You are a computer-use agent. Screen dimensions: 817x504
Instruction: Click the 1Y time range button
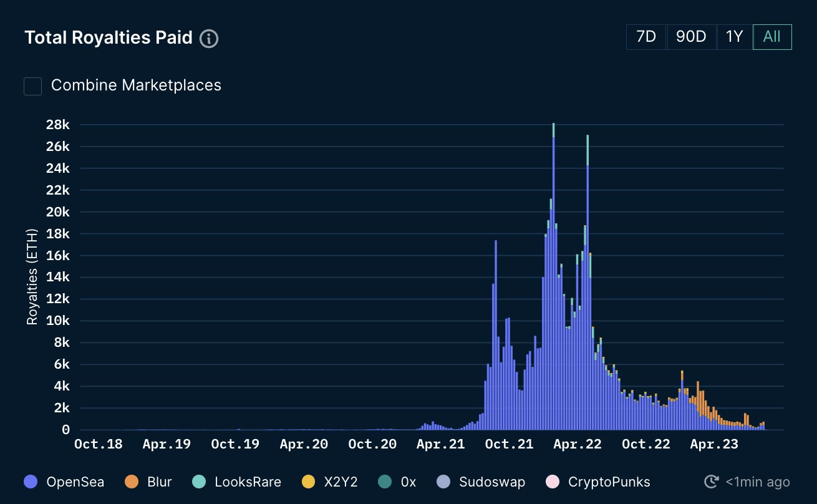(x=734, y=37)
